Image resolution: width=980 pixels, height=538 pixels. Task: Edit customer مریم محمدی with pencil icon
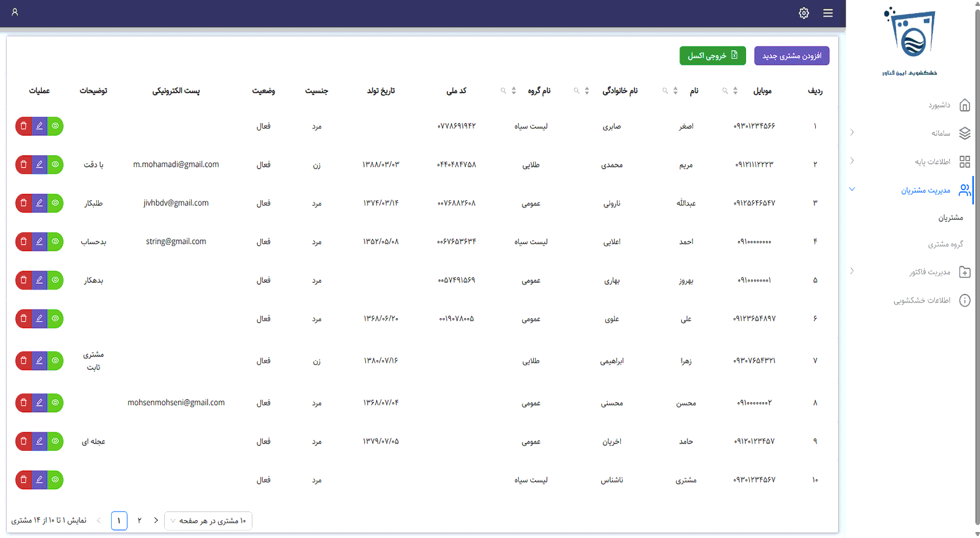click(39, 164)
